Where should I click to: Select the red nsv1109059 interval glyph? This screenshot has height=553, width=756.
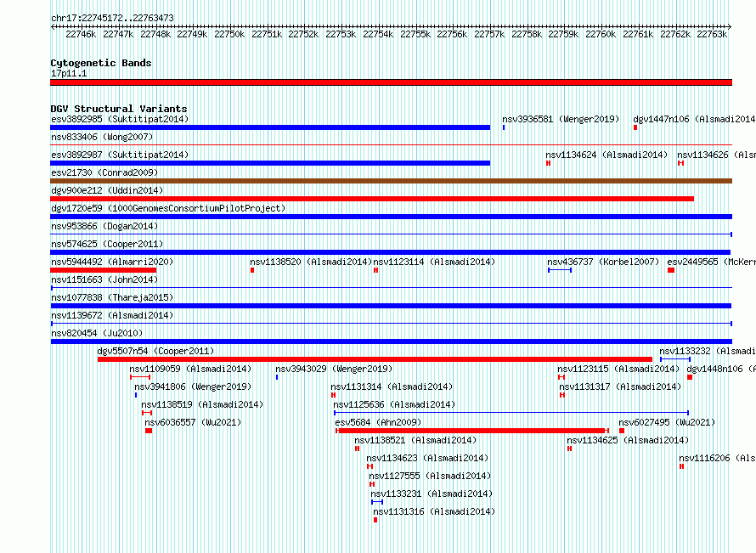point(140,377)
